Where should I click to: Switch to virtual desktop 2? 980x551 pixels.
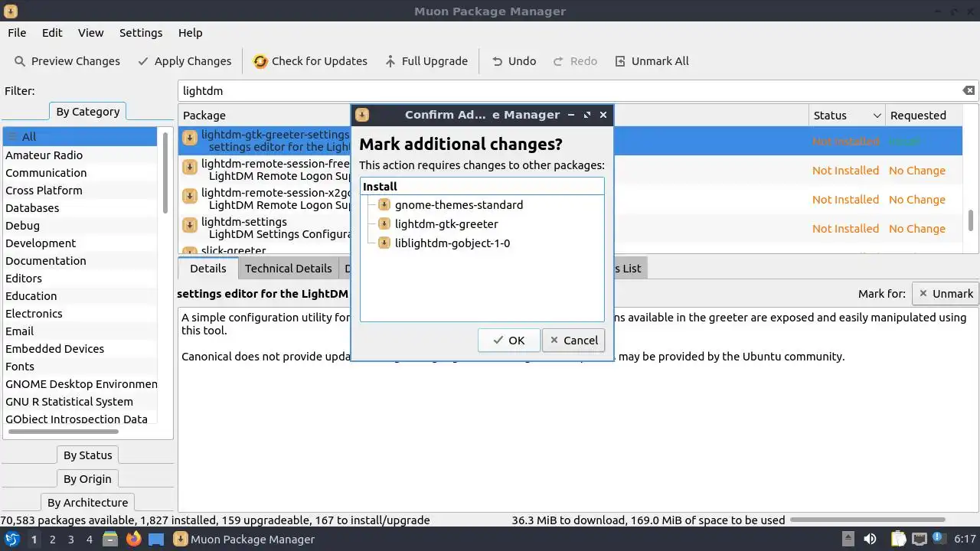click(52, 540)
